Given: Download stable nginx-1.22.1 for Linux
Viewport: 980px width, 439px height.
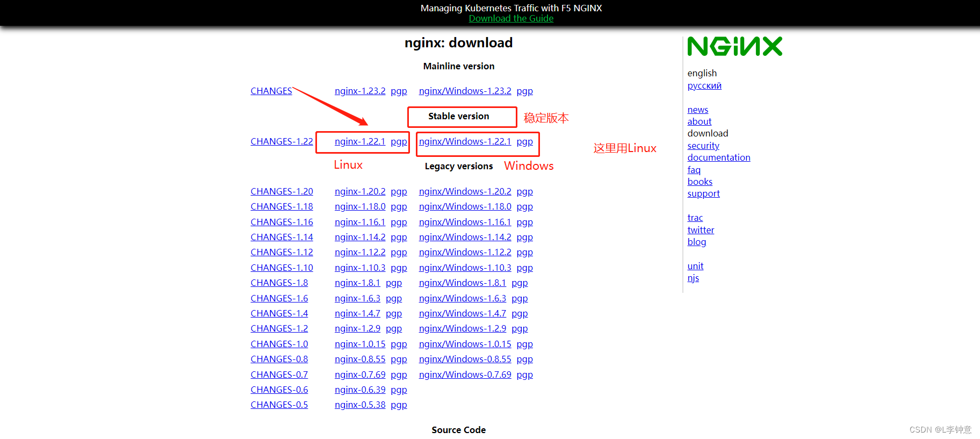Looking at the screenshot, I should click(360, 141).
